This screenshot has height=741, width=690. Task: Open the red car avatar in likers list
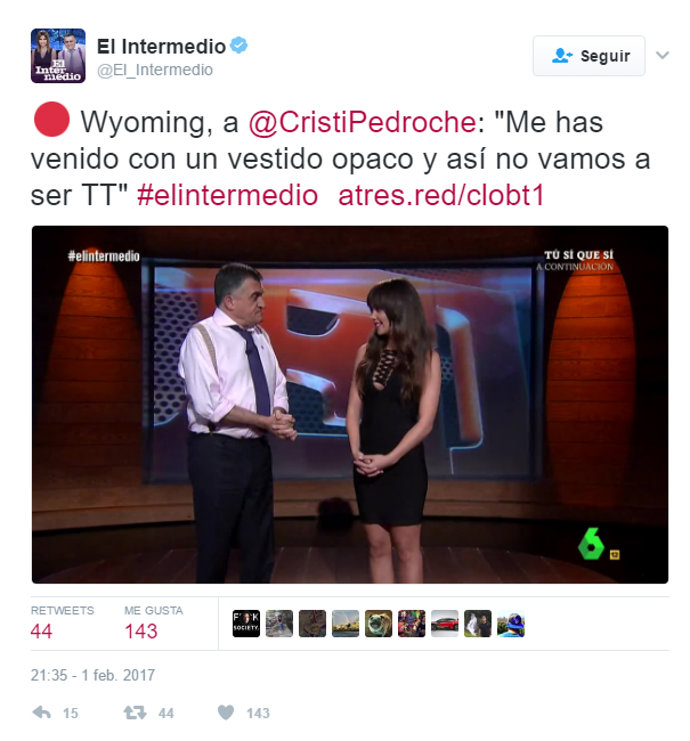pyautogui.click(x=444, y=623)
